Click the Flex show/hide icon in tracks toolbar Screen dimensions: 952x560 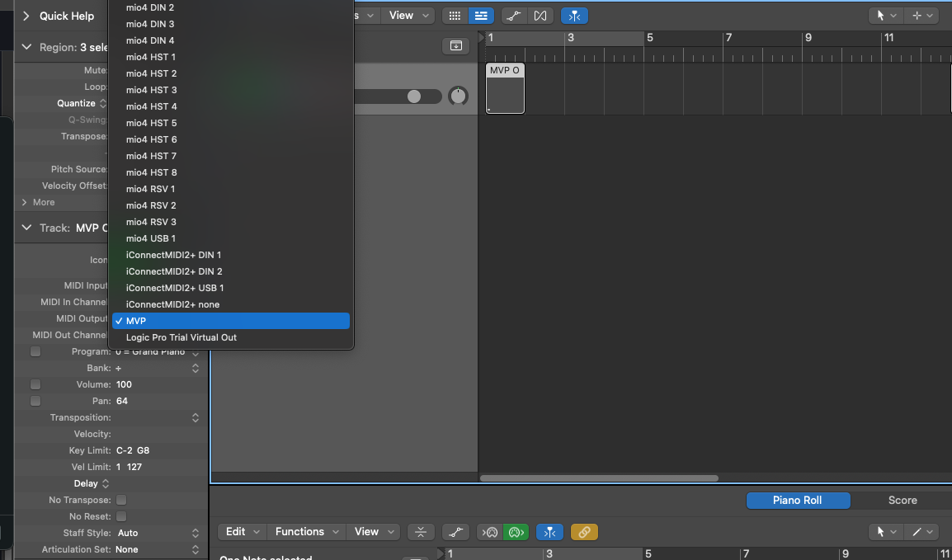[540, 16]
